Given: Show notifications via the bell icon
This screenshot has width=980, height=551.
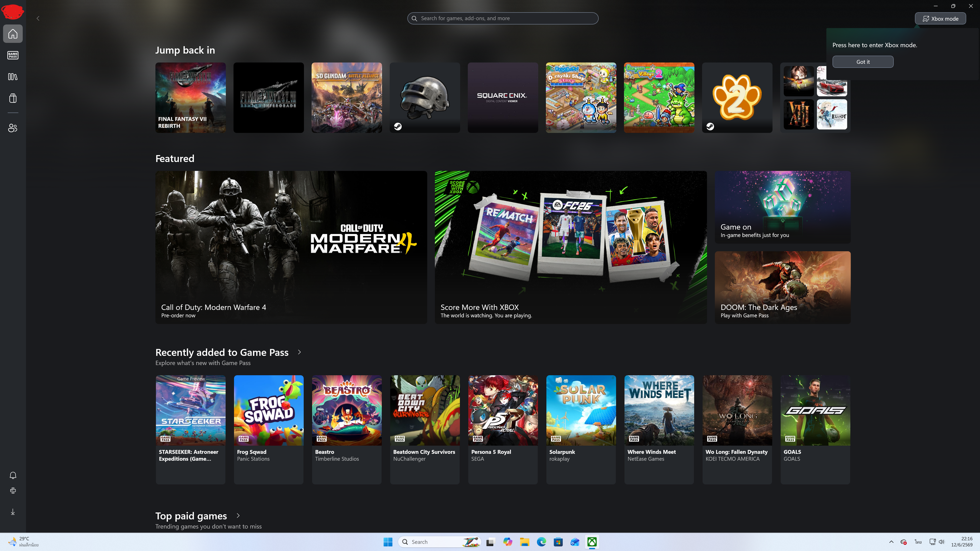Looking at the screenshot, I should (x=13, y=475).
